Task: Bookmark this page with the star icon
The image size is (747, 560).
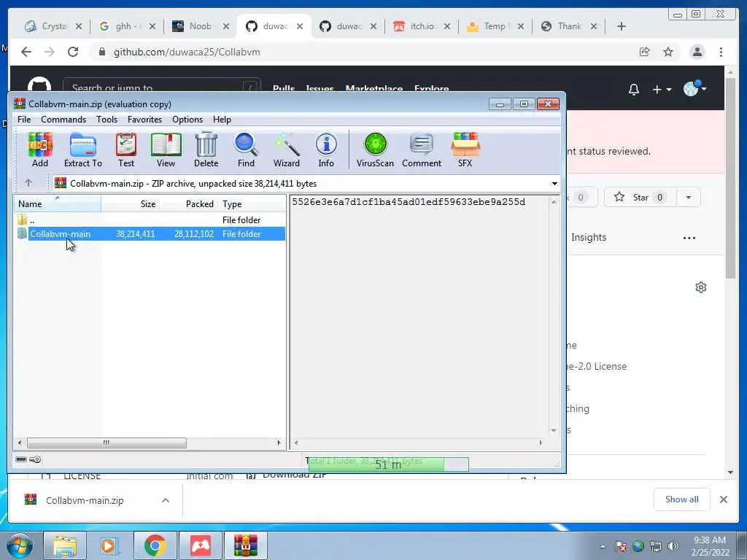Action: pyautogui.click(x=668, y=52)
